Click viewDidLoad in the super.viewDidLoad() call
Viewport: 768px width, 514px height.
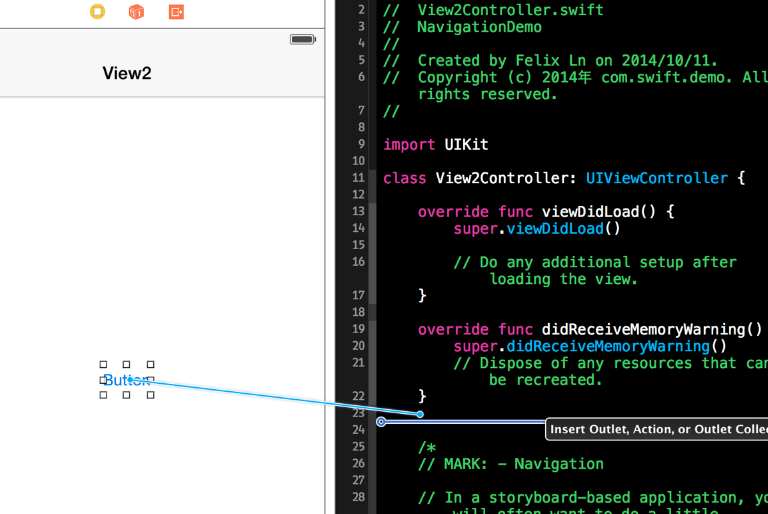click(x=555, y=228)
